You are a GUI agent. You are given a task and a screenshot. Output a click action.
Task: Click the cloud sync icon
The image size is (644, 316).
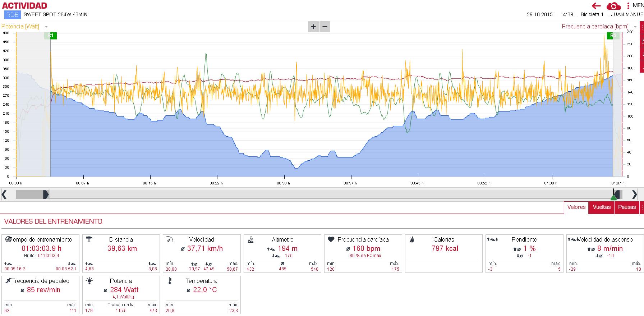(613, 6)
